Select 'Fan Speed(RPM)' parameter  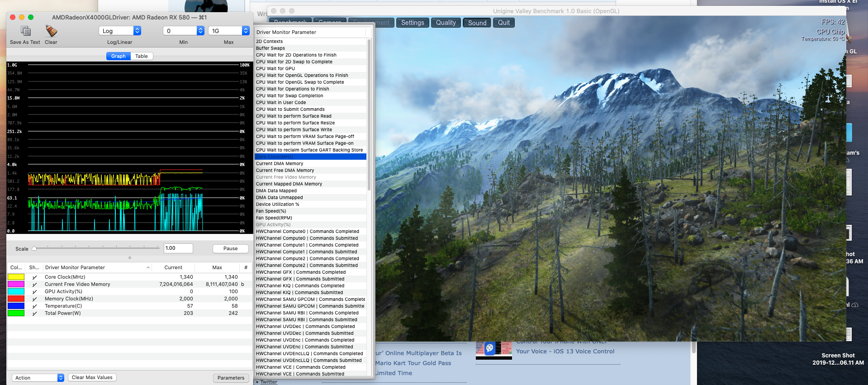[310, 218]
